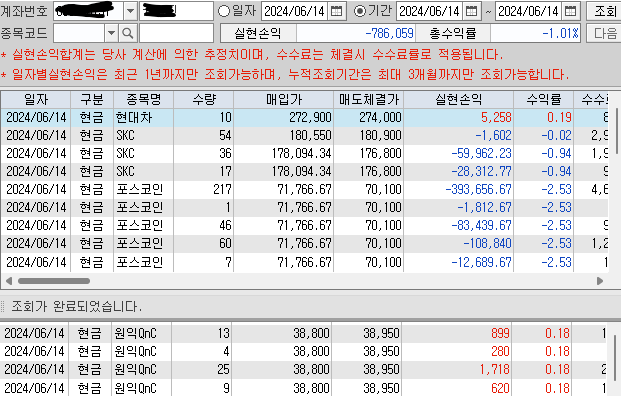Click realized loss -28,312.77
621x396 pixels.
482,171
